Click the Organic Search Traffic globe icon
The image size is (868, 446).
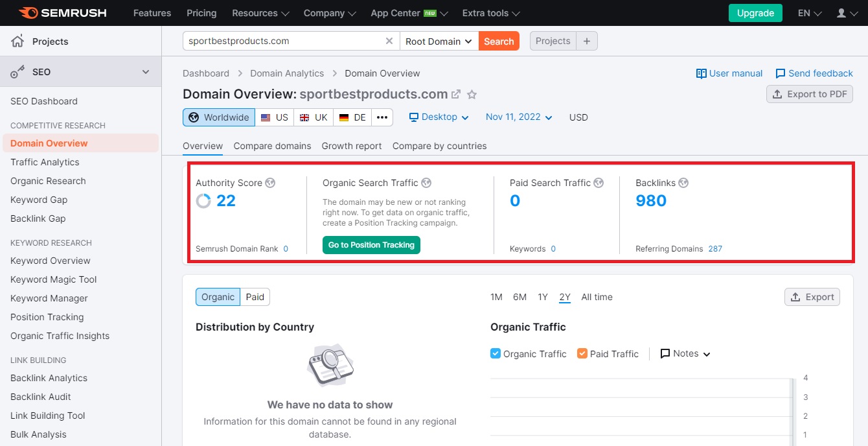(x=426, y=183)
